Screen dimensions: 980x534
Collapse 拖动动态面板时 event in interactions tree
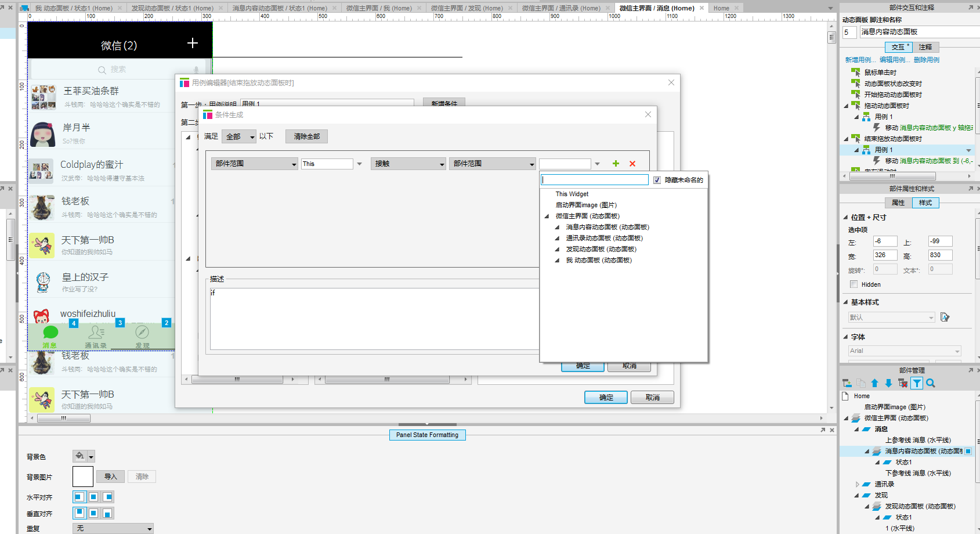(x=846, y=106)
